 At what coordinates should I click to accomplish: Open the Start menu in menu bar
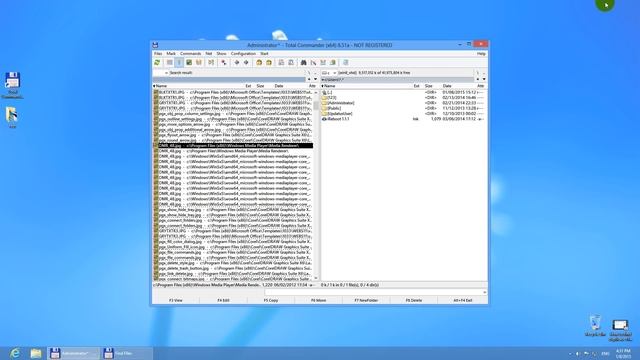click(264, 53)
